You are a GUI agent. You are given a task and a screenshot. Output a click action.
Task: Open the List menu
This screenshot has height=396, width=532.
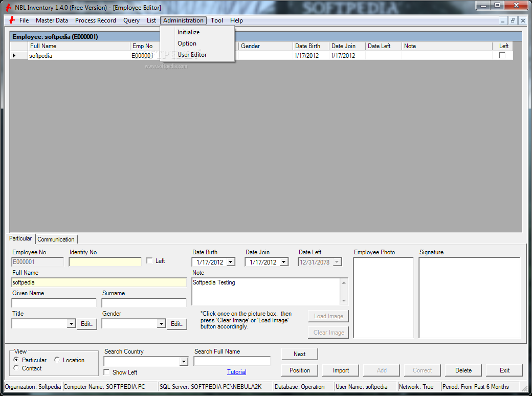tap(151, 20)
